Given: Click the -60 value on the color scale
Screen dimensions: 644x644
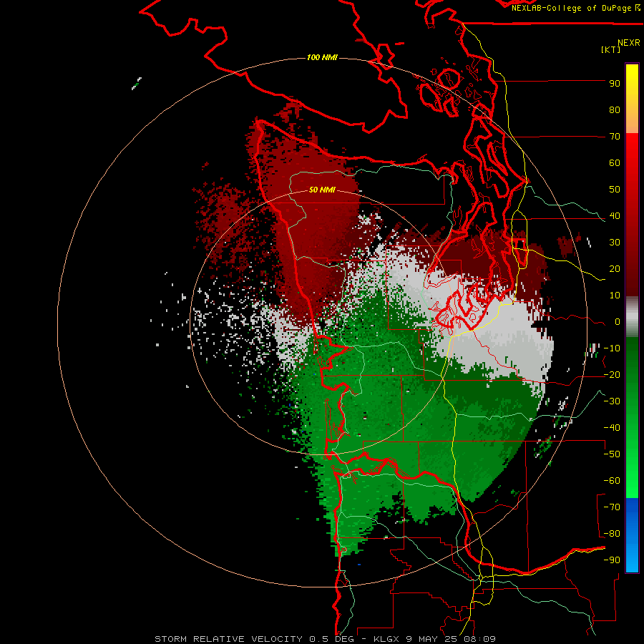Looking at the screenshot, I should [612, 481].
